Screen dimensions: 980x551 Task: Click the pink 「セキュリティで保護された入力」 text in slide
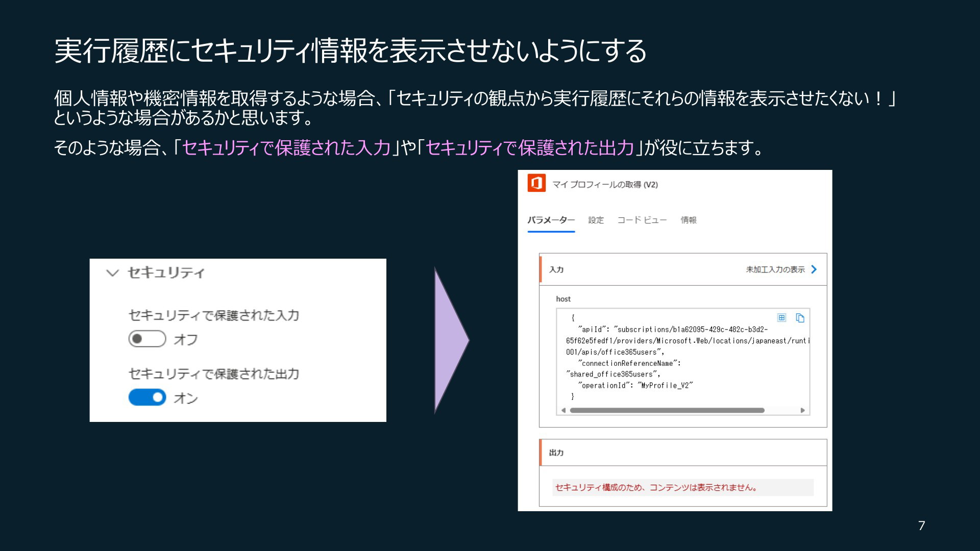[286, 148]
